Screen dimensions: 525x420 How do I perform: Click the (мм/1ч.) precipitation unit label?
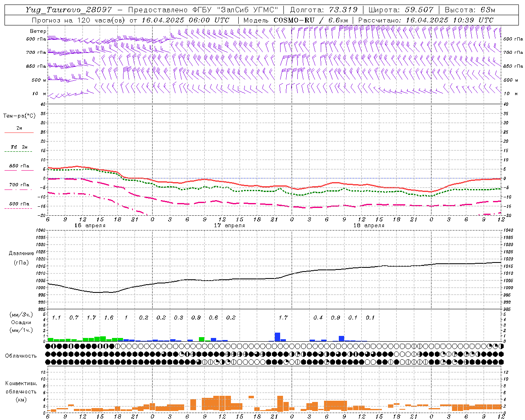(21, 330)
